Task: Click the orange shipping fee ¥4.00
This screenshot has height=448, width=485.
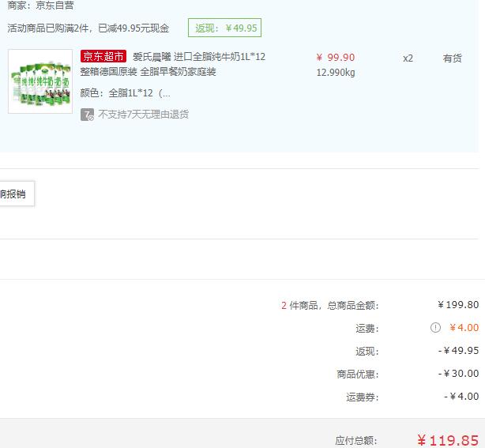Action: pos(464,328)
